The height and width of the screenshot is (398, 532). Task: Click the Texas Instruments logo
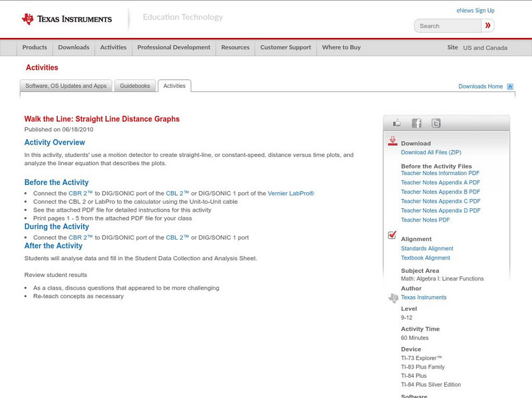coord(66,19)
